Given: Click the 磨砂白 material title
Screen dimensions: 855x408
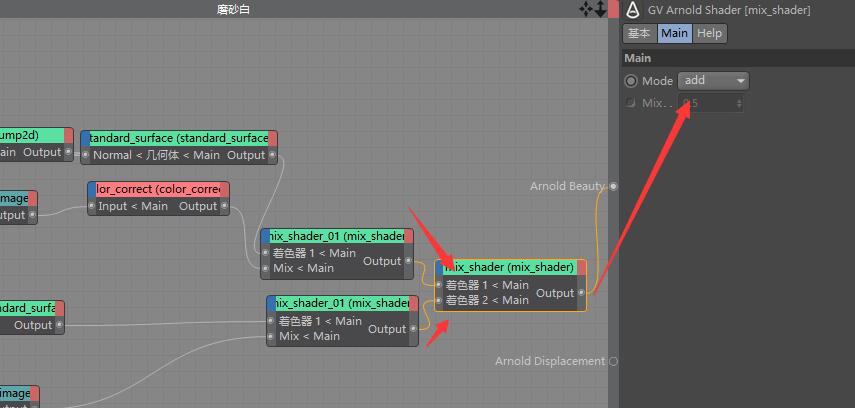Looking at the screenshot, I should click(233, 9).
